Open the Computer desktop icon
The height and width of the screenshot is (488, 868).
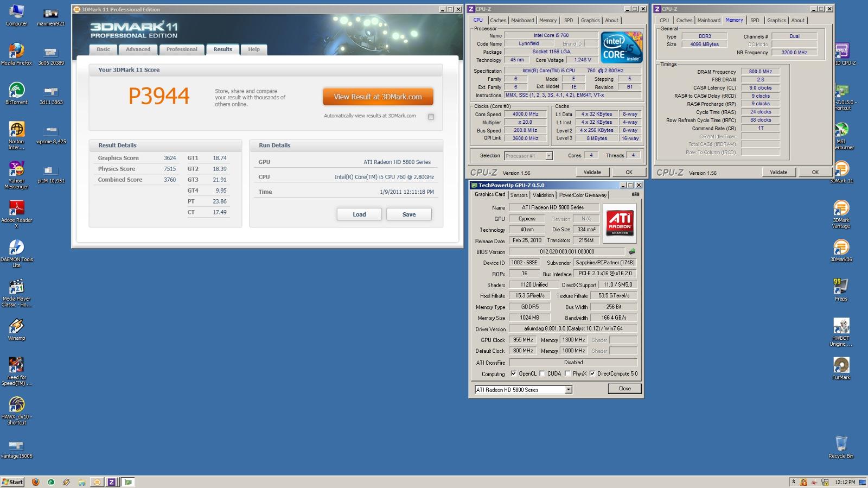click(x=16, y=15)
